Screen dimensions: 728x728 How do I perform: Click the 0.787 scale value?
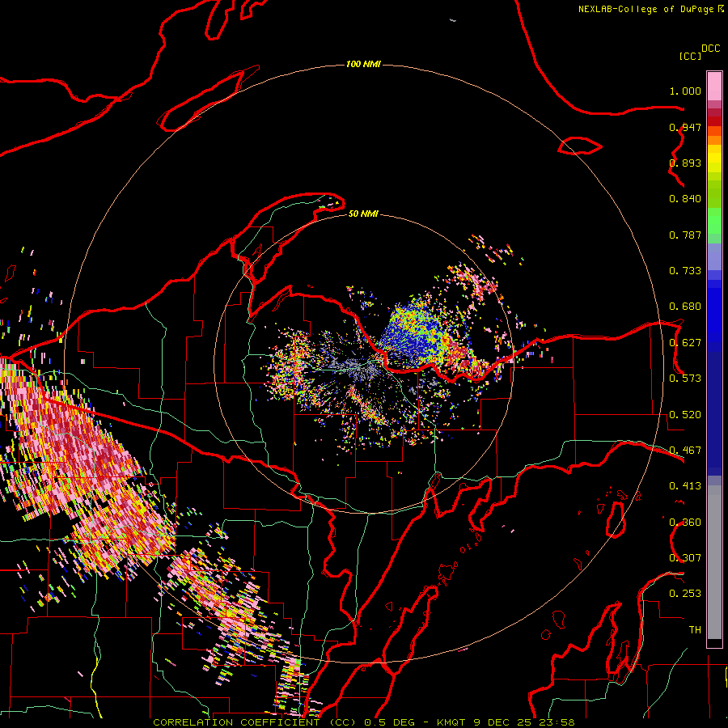coord(685,235)
